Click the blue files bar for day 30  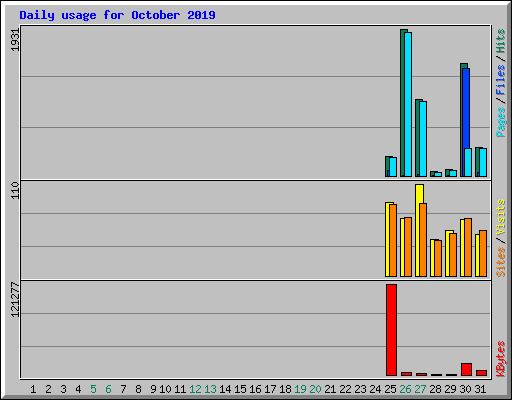point(466,108)
